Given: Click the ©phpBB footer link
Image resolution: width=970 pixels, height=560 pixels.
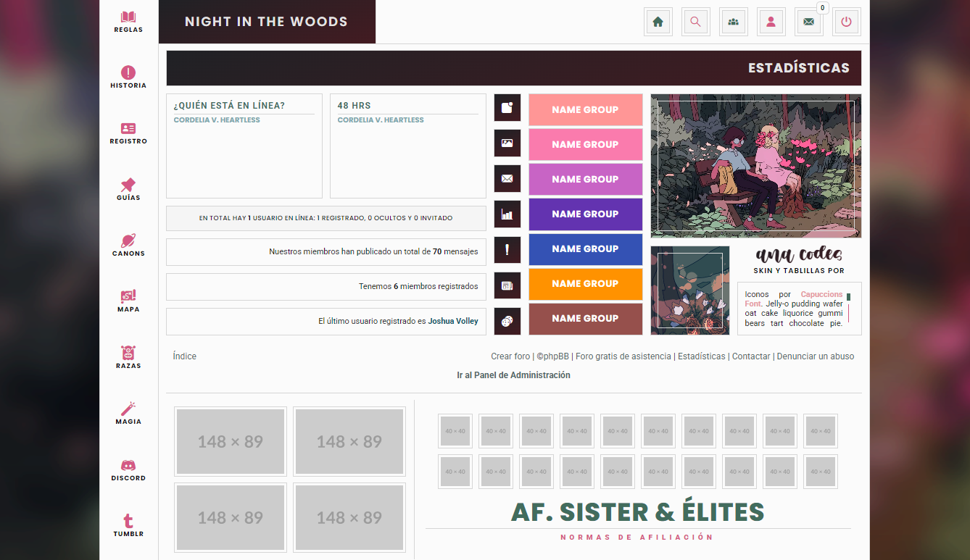Looking at the screenshot, I should tap(552, 356).
